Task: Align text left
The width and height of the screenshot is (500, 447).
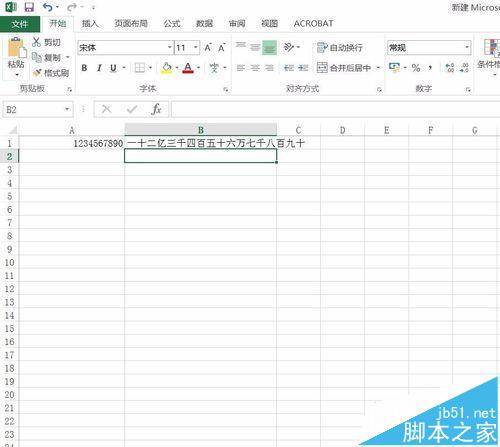Action: (x=240, y=68)
